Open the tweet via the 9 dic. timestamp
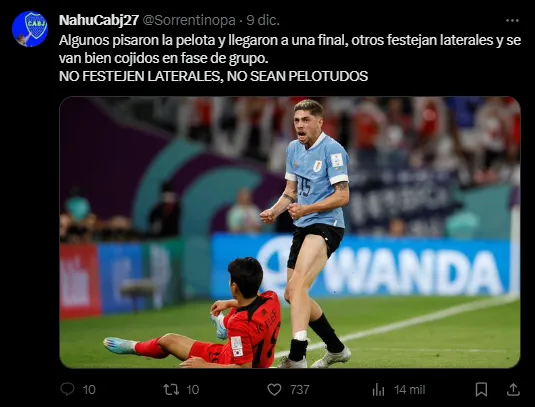Screen dimensions: 535x407 tap(263, 20)
